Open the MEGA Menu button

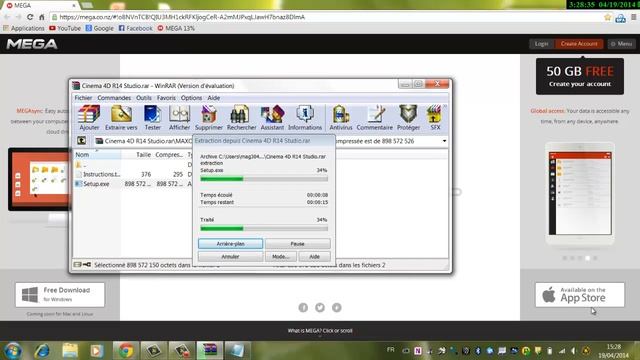coord(621,44)
